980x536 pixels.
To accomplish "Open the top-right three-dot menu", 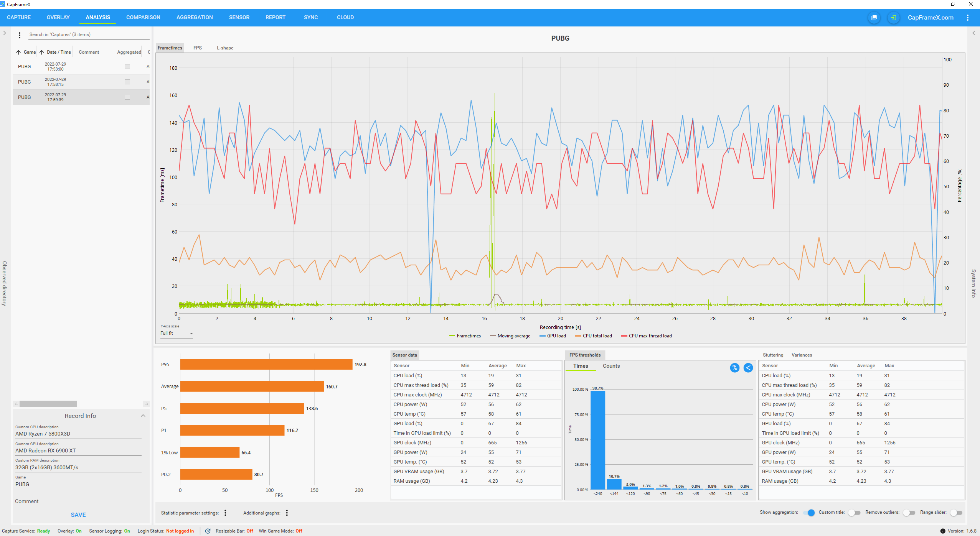I will click(967, 18).
